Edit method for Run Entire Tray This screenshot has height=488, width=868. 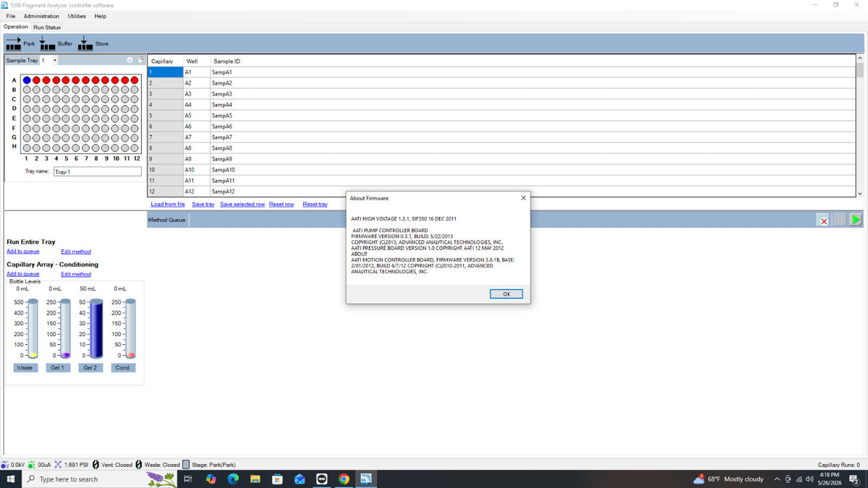click(x=76, y=252)
